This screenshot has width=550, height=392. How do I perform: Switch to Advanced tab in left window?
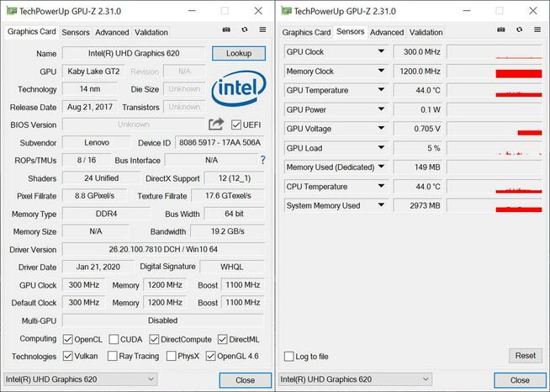(112, 32)
